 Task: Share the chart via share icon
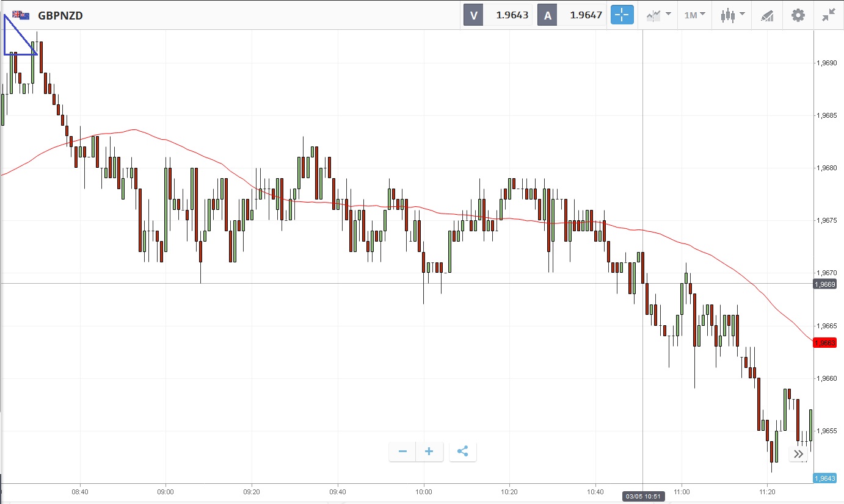(462, 452)
